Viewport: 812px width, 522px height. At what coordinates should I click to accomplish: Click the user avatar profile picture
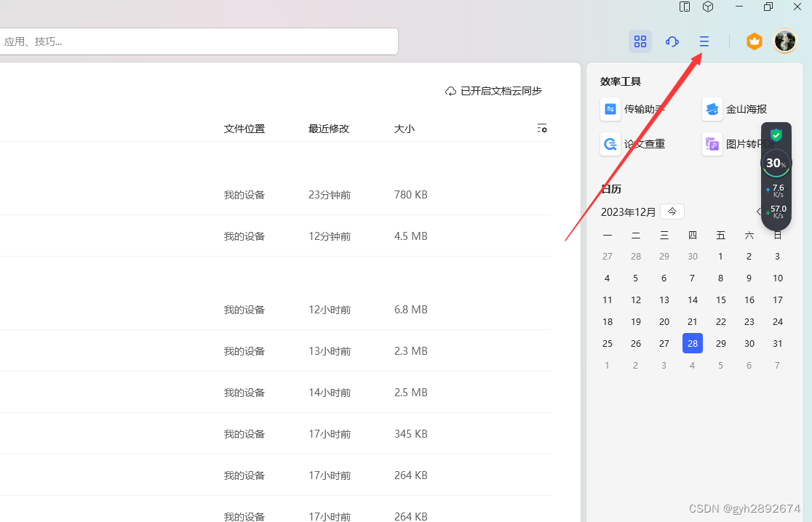click(785, 41)
